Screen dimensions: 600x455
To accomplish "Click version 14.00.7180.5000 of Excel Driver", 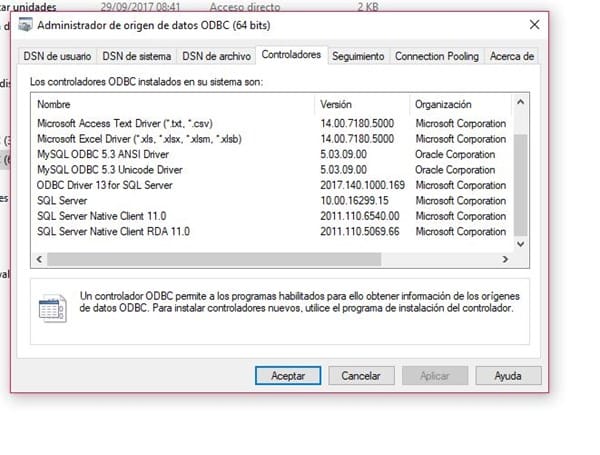I will pyautogui.click(x=357, y=139).
